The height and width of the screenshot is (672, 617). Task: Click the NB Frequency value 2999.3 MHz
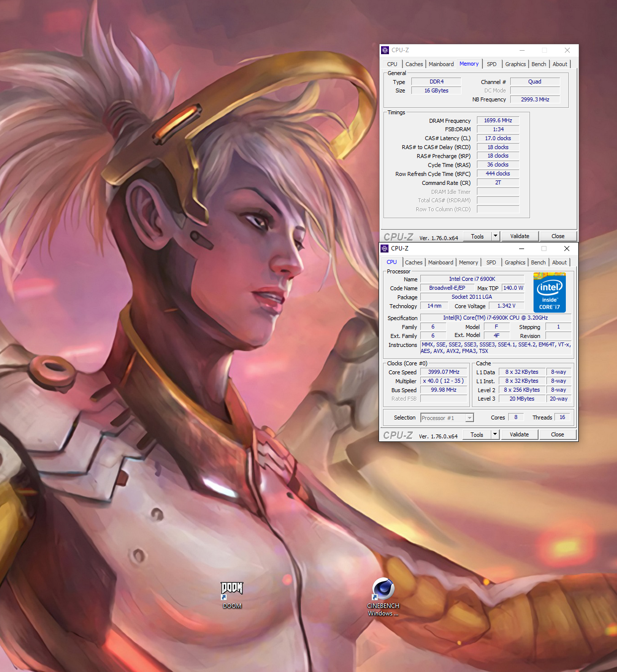coord(535,99)
